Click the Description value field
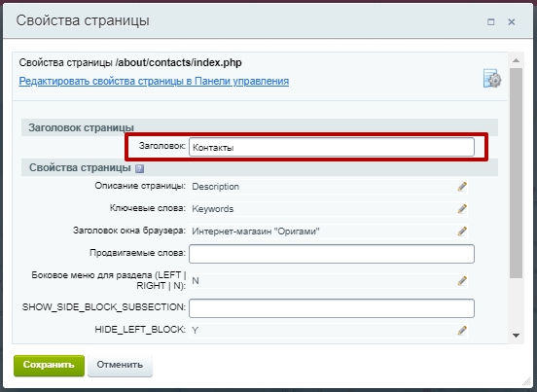 pos(323,187)
